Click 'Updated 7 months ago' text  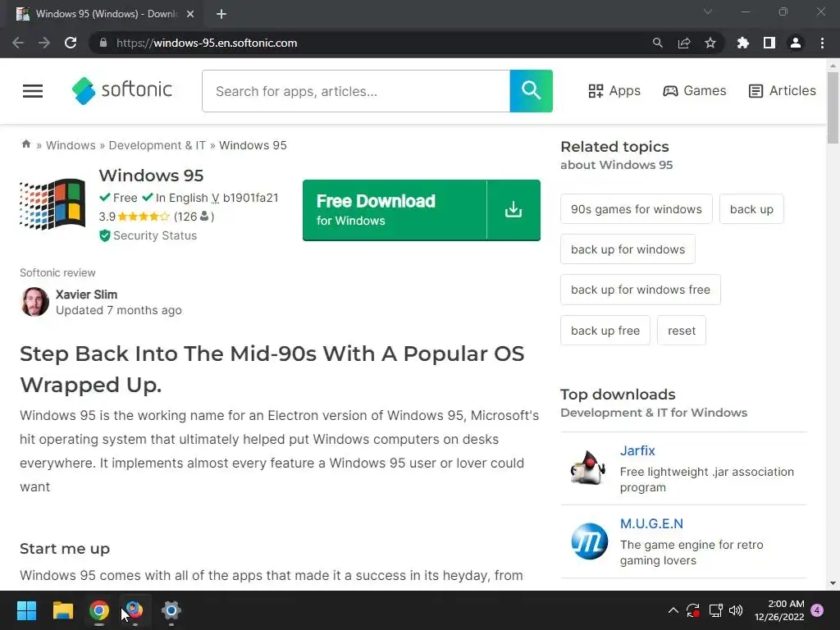click(x=119, y=310)
